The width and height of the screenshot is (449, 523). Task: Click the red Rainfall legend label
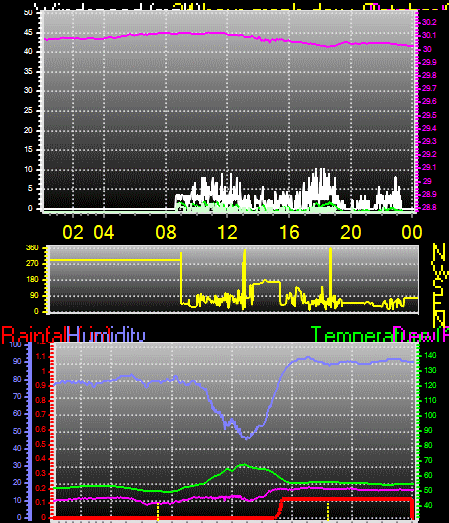tap(34, 335)
